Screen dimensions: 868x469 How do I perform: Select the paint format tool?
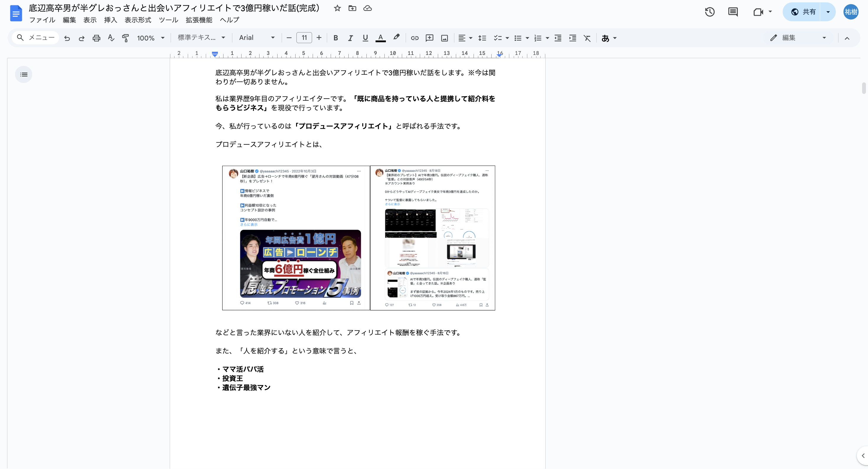pyautogui.click(x=125, y=38)
